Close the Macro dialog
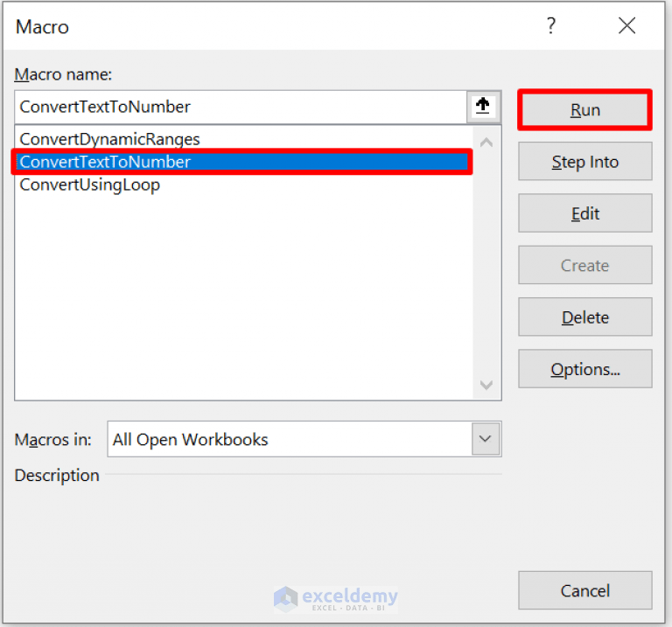This screenshot has height=627, width=672. [626, 25]
